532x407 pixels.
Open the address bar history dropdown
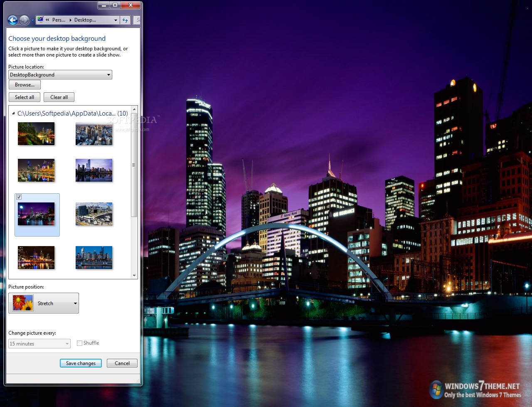click(116, 20)
